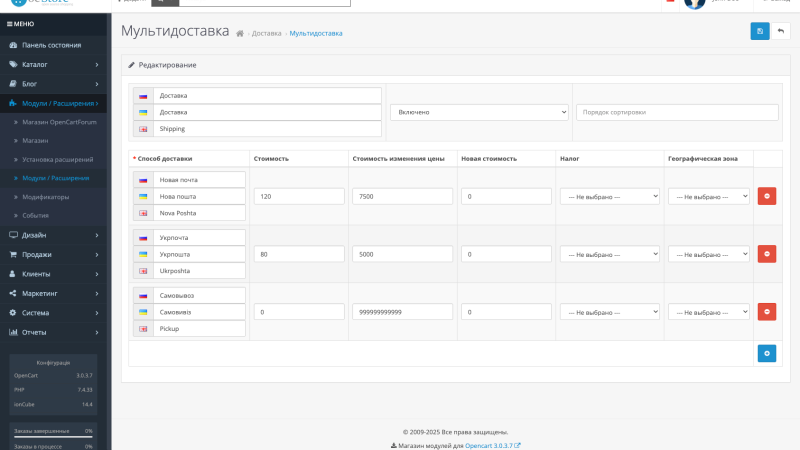Click the search magnifier button
Screen dimensions: 800x450
click(165, 2)
